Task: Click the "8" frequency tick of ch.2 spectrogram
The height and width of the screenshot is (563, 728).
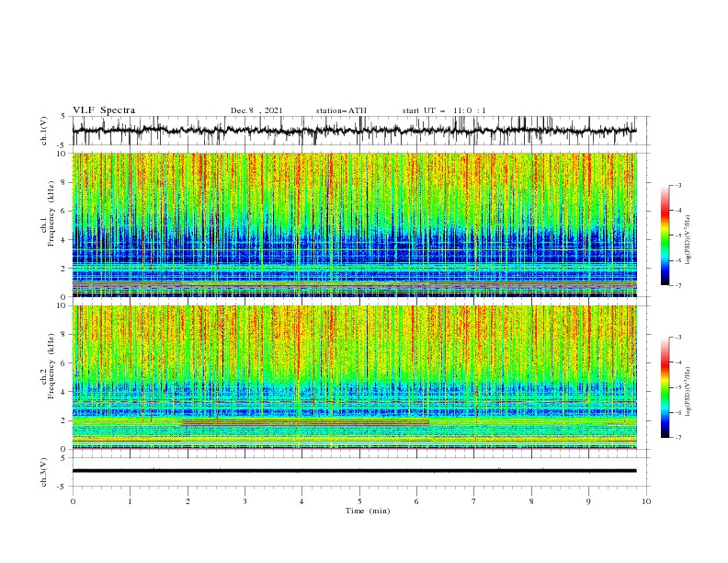Action: pyautogui.click(x=64, y=335)
